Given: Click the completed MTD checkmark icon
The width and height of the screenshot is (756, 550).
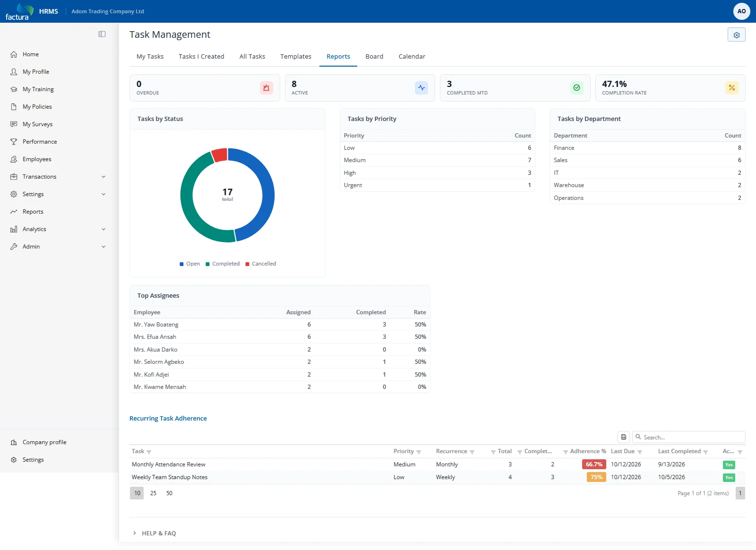Looking at the screenshot, I should pos(576,88).
